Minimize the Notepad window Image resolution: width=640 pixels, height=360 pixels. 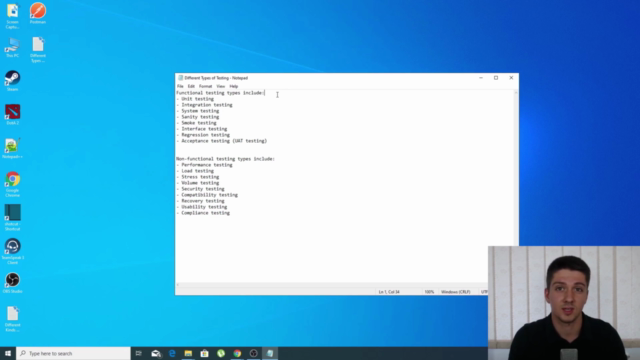pos(481,78)
